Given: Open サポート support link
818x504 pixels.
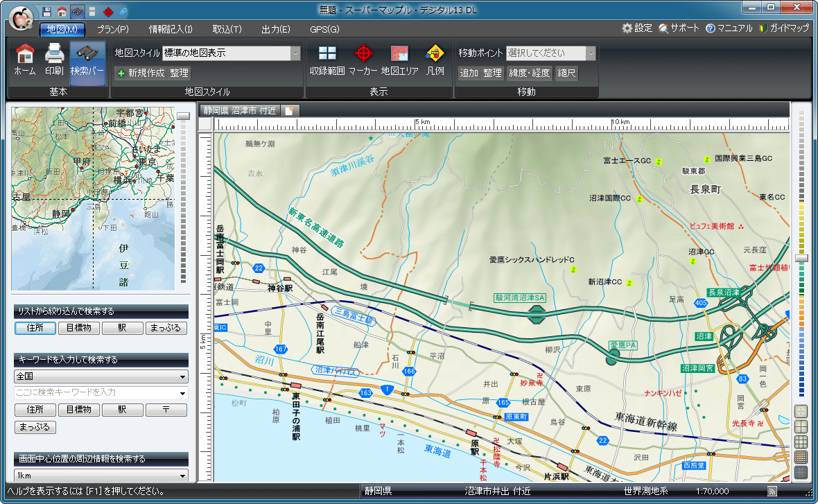Looking at the screenshot, I should click(679, 28).
